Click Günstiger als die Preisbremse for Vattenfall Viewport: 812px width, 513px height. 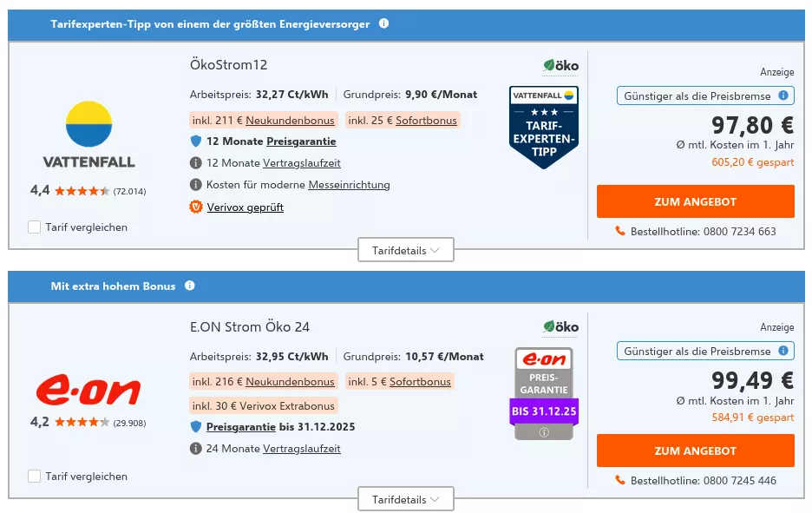click(x=705, y=95)
